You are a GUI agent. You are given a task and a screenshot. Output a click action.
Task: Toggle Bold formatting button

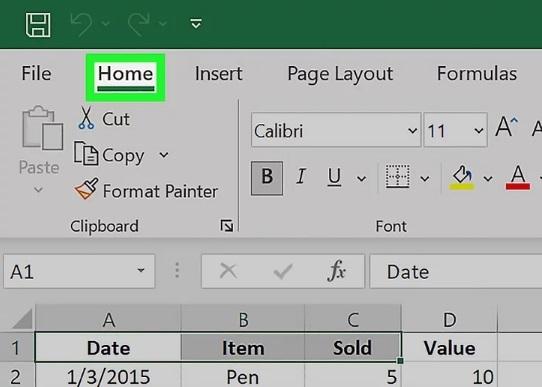[267, 178]
